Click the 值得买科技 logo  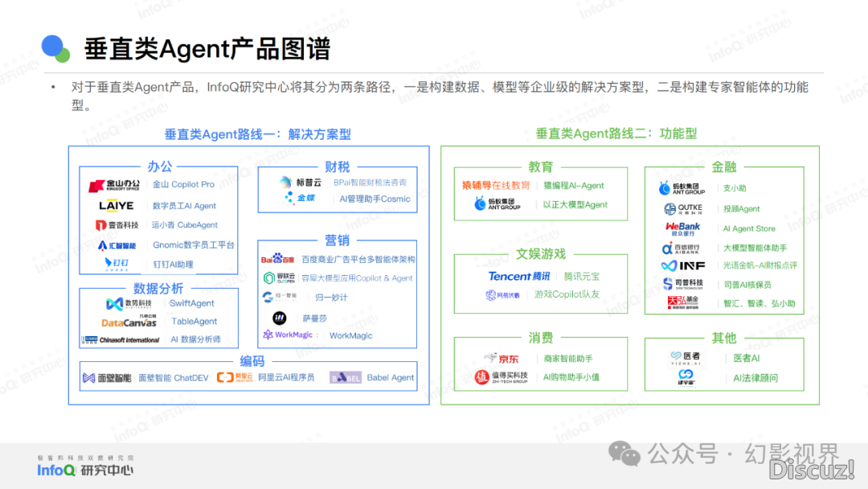click(502, 377)
